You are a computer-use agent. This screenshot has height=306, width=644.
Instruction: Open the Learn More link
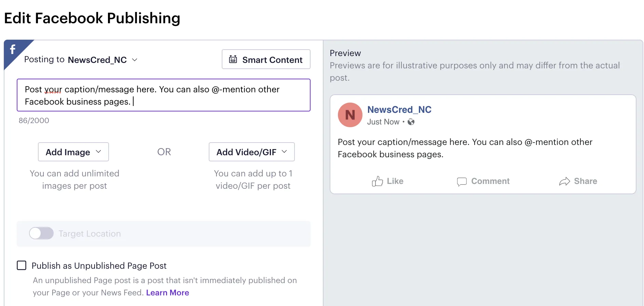[167, 293]
